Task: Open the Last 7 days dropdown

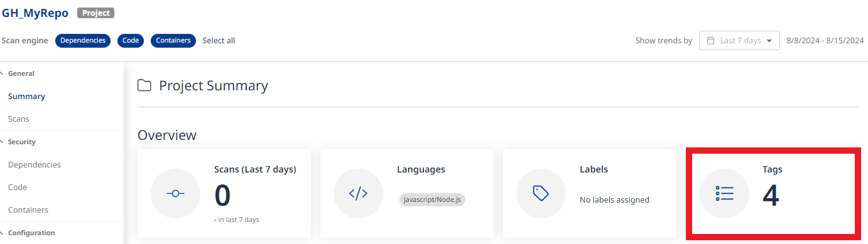Action: [739, 40]
